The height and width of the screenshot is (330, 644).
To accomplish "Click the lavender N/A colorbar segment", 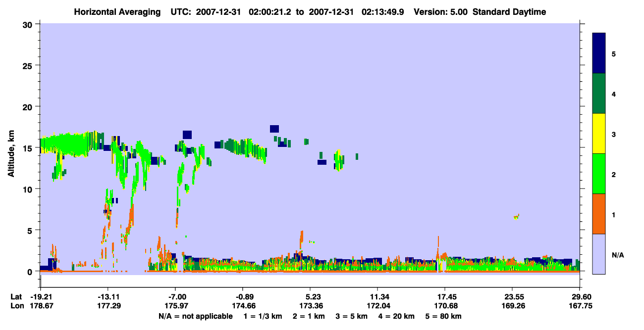I will tap(599, 254).
